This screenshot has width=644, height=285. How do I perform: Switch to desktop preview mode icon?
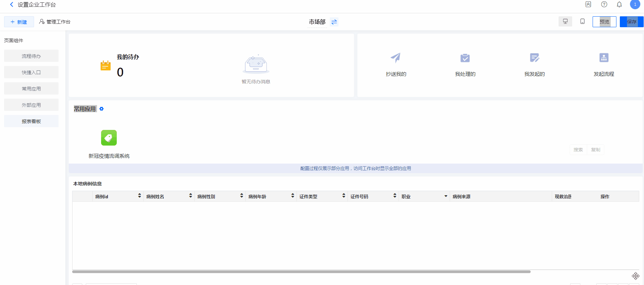click(x=565, y=21)
